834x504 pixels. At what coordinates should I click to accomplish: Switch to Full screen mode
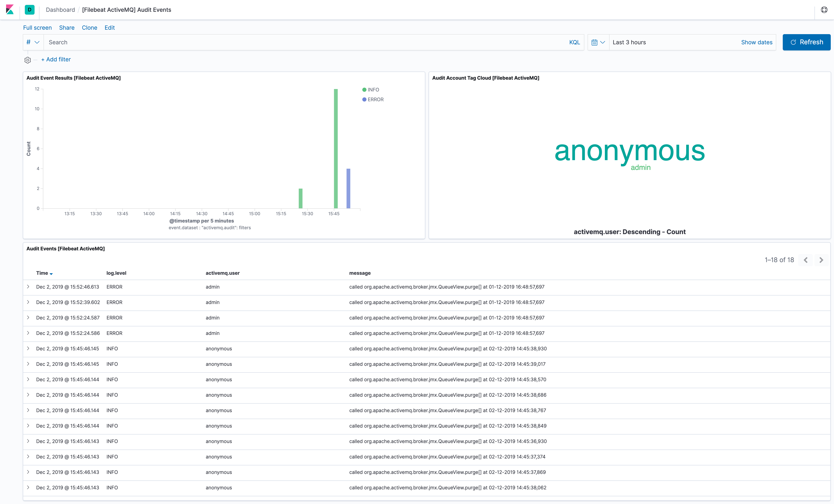[x=37, y=28]
